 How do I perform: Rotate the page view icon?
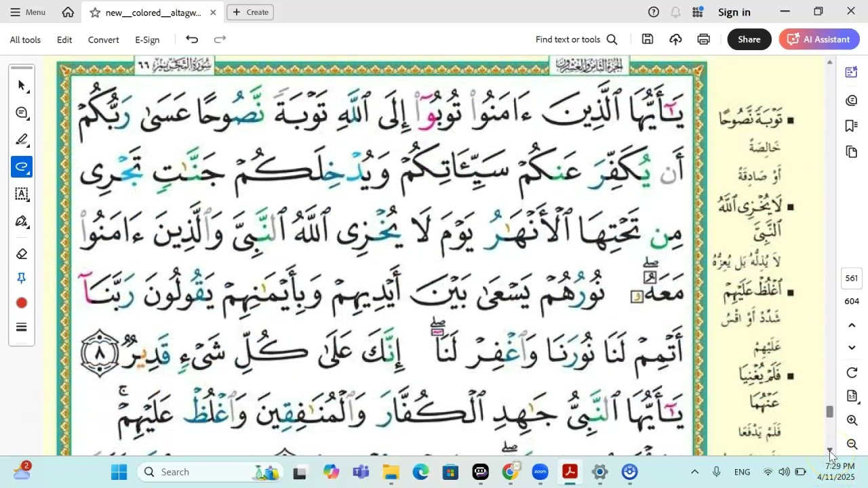[852, 373]
